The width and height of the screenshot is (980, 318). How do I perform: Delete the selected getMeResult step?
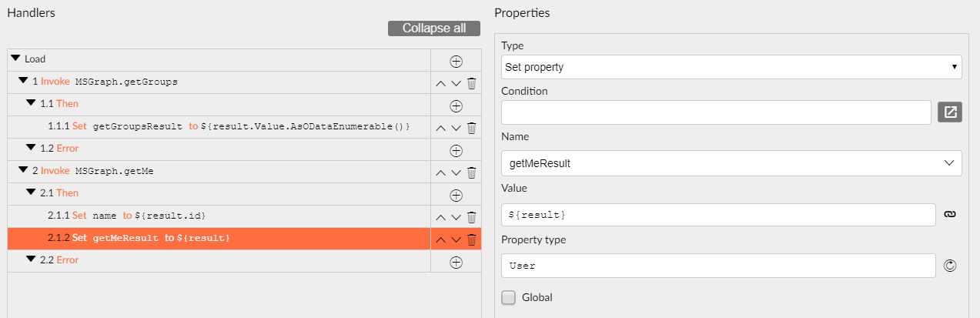click(x=472, y=239)
